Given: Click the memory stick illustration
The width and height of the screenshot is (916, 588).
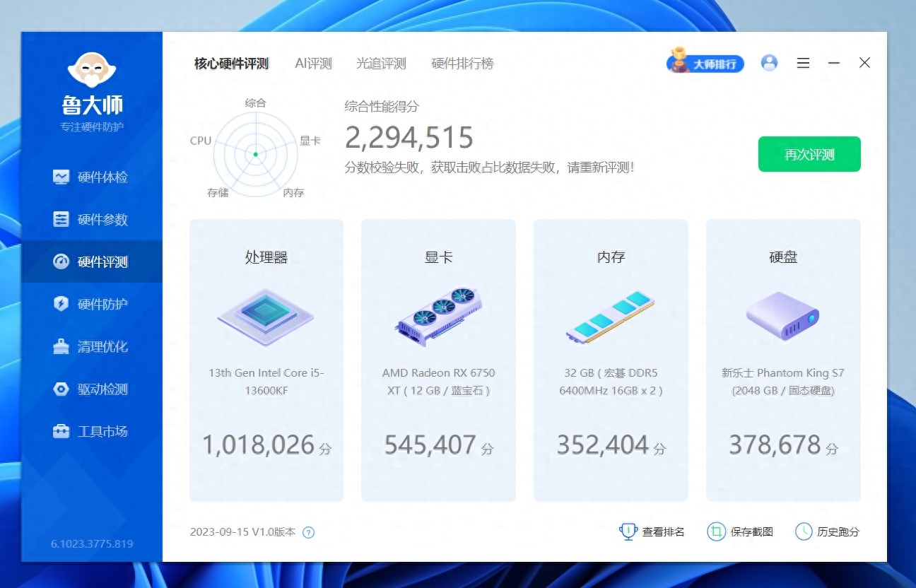Looking at the screenshot, I should (x=611, y=317).
